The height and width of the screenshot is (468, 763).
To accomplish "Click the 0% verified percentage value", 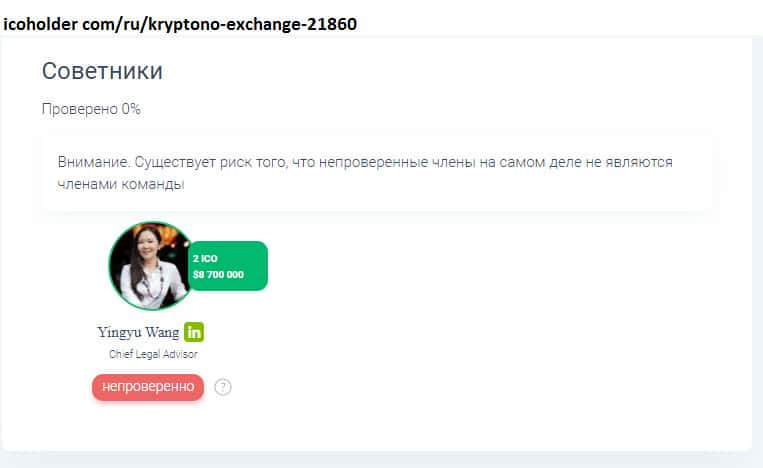I will (131, 109).
